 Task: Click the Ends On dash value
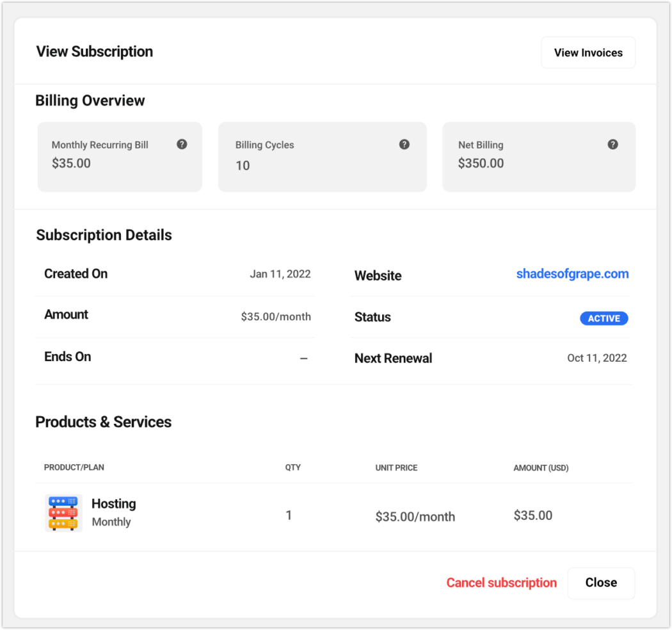point(304,358)
